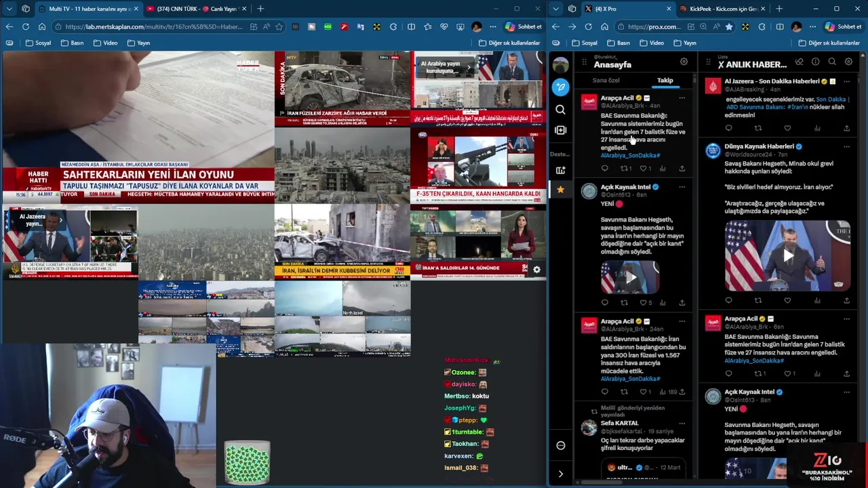
Task: Open tab actions dropdown in left browser window
Action: (x=9, y=9)
